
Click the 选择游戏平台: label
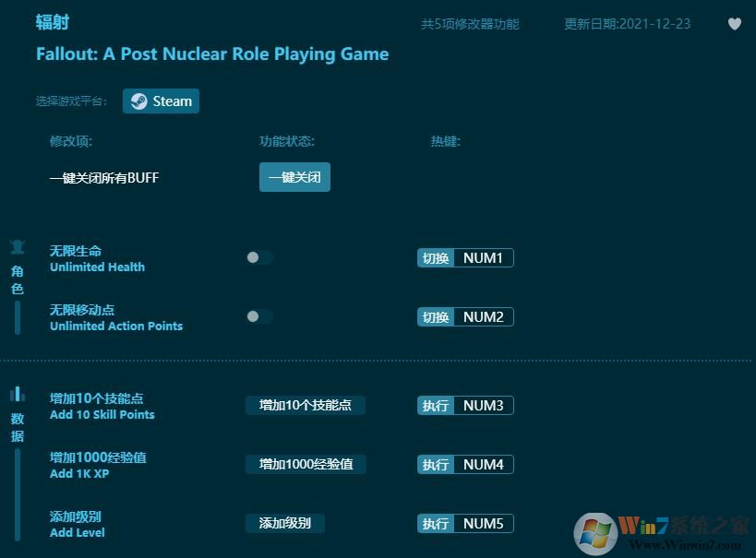pyautogui.click(x=71, y=101)
